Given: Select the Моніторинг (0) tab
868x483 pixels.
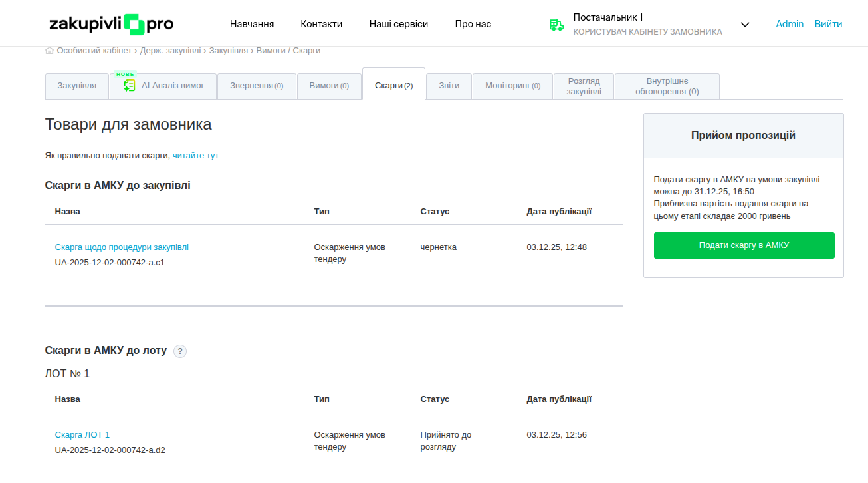Looking at the screenshot, I should coord(512,86).
